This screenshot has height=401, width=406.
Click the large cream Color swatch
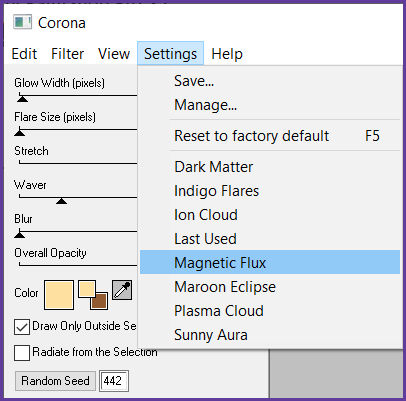click(x=59, y=295)
